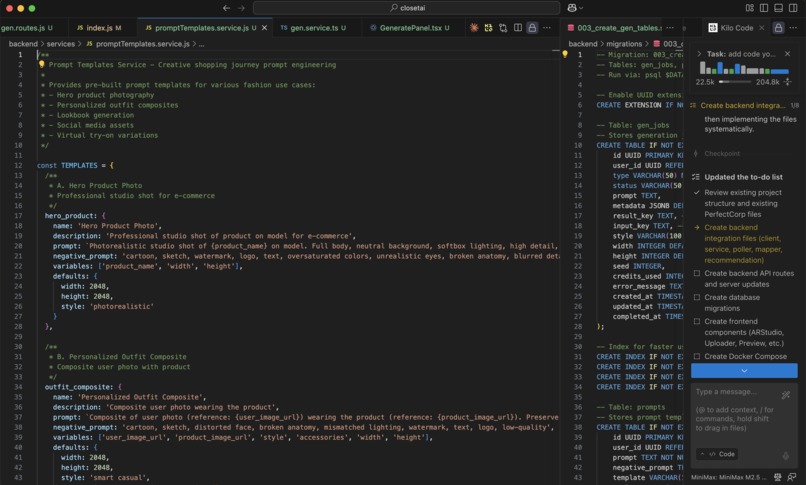Screen dimensions: 806x485
Task: Click the macOS green fullscreen button
Action: 32,8
